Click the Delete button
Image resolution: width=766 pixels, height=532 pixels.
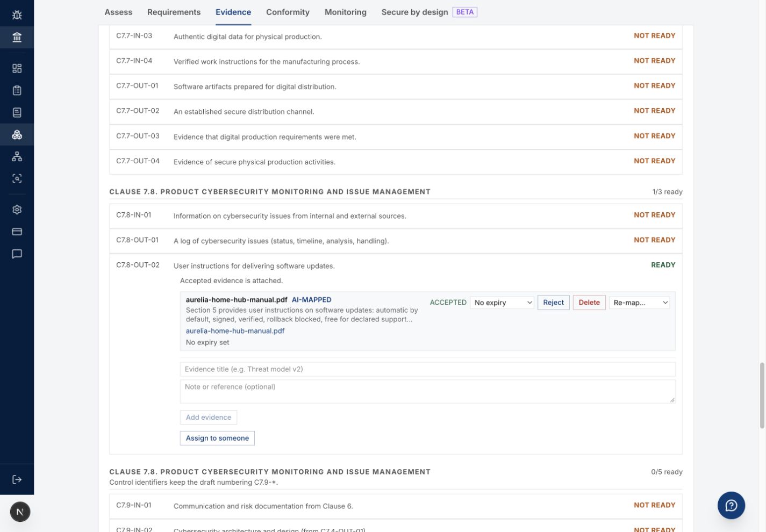click(589, 303)
